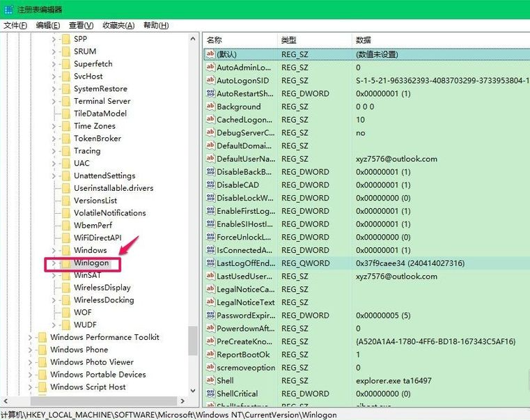The width and height of the screenshot is (530, 420).
Task: Click the string icon of AutoAdminLogon value
Action: tap(210, 67)
